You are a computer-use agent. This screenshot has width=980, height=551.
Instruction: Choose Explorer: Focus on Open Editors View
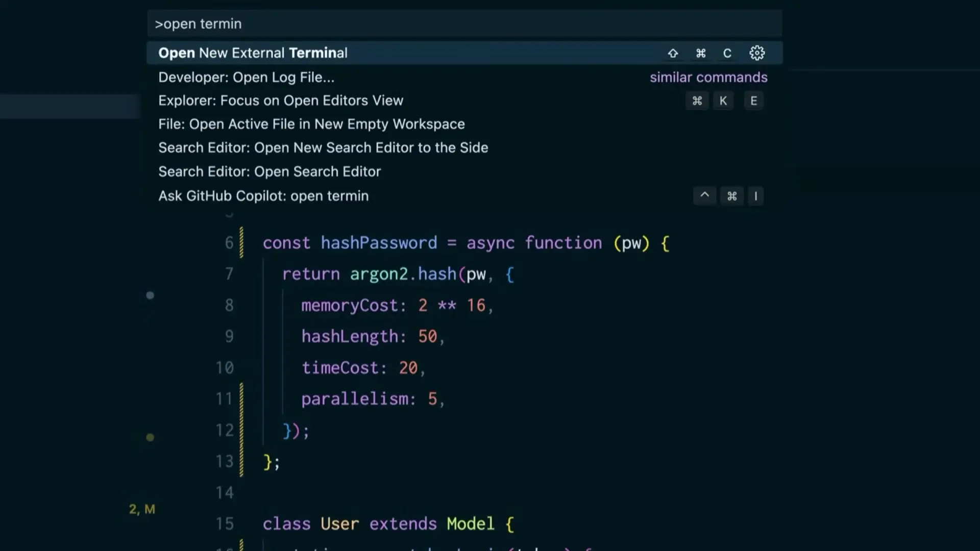tap(464, 101)
